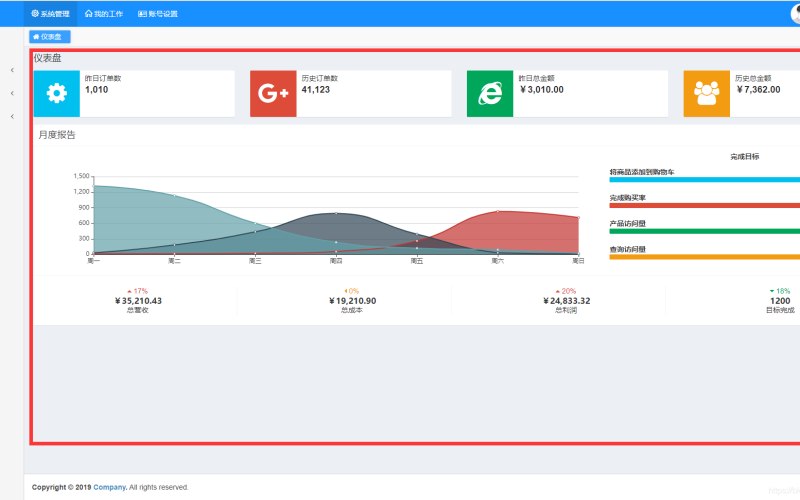Image resolution: width=800 pixels, height=500 pixels.
Task: Click the red 完成购买率 progress bar
Action: (705, 206)
